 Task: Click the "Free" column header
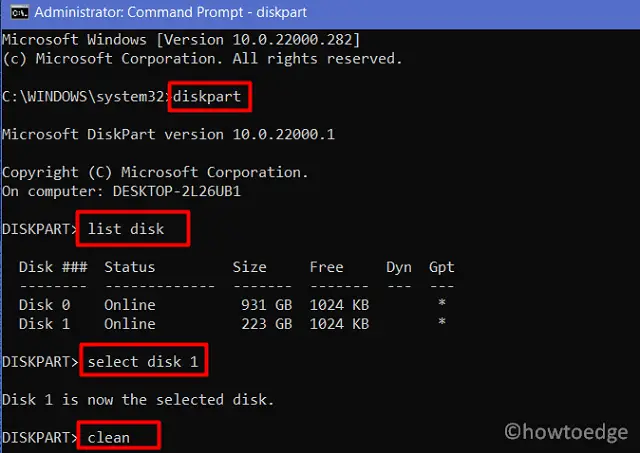[326, 267]
